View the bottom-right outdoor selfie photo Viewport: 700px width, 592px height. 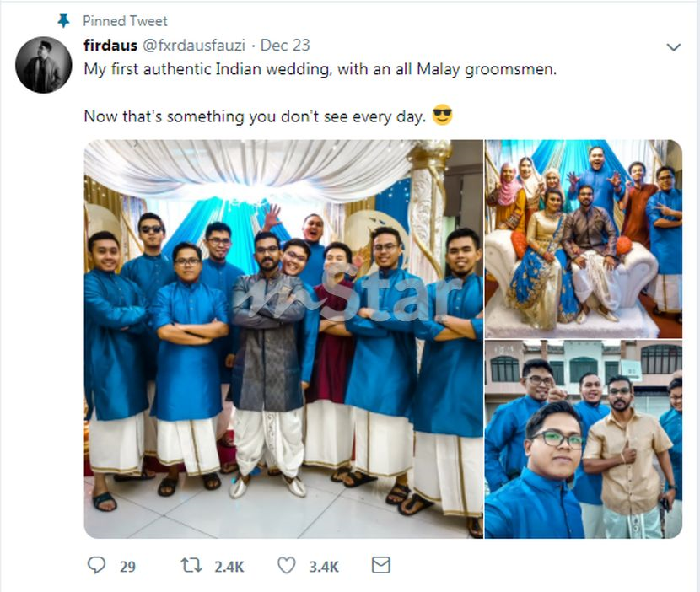point(583,440)
